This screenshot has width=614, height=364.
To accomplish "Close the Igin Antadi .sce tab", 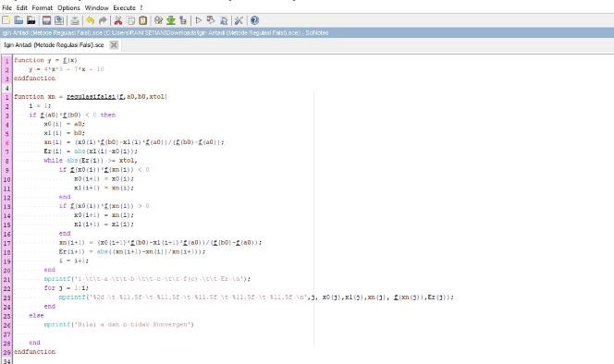I will point(114,45).
